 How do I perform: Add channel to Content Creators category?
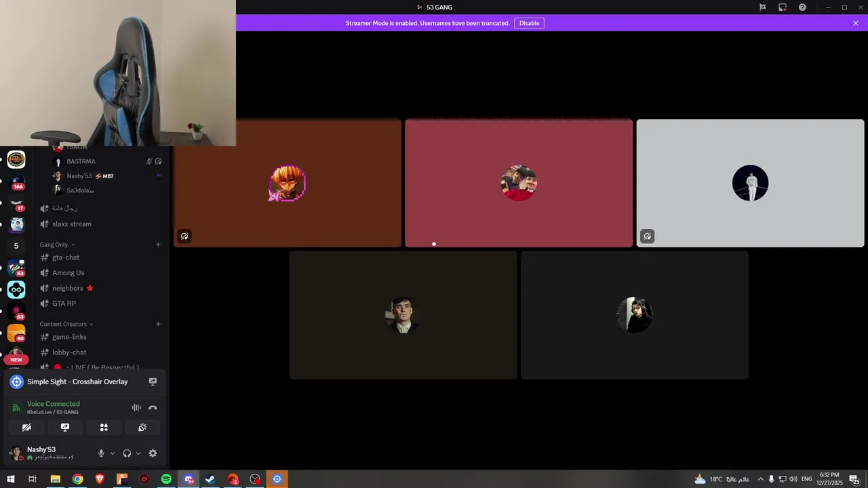tap(158, 324)
